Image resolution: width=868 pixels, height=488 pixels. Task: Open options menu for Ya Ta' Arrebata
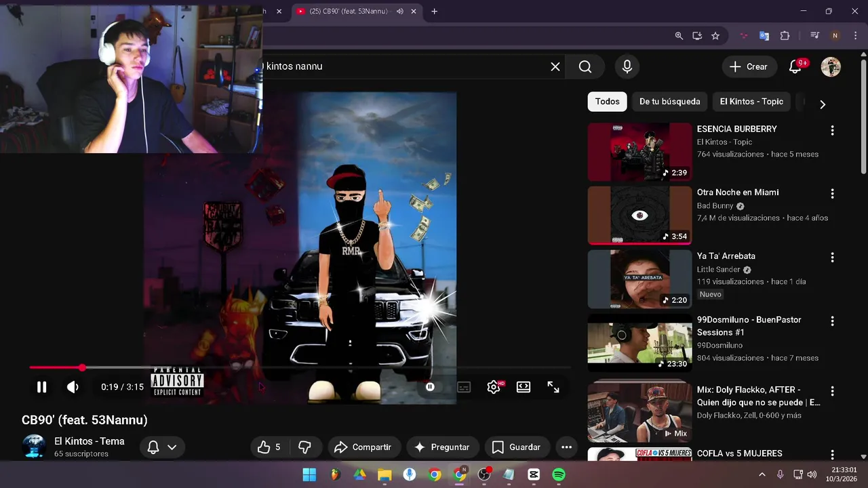(832, 258)
